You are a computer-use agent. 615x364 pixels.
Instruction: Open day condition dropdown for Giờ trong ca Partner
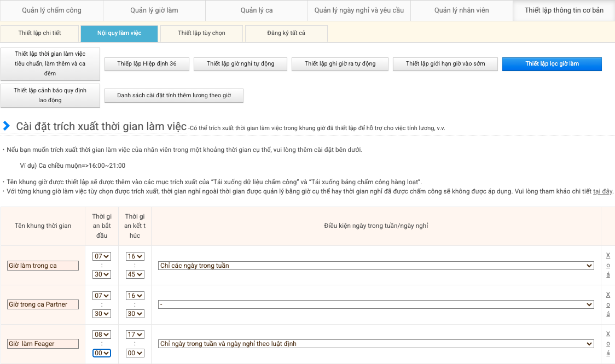coord(376,304)
